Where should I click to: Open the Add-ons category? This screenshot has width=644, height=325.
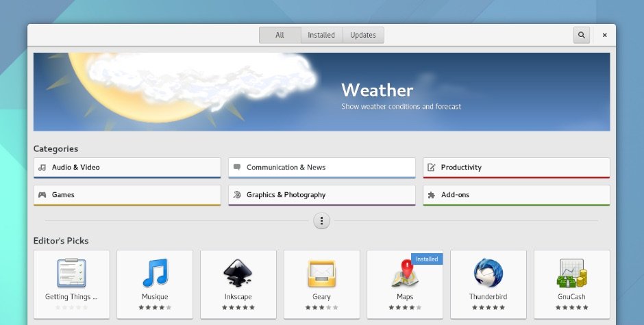(x=517, y=195)
